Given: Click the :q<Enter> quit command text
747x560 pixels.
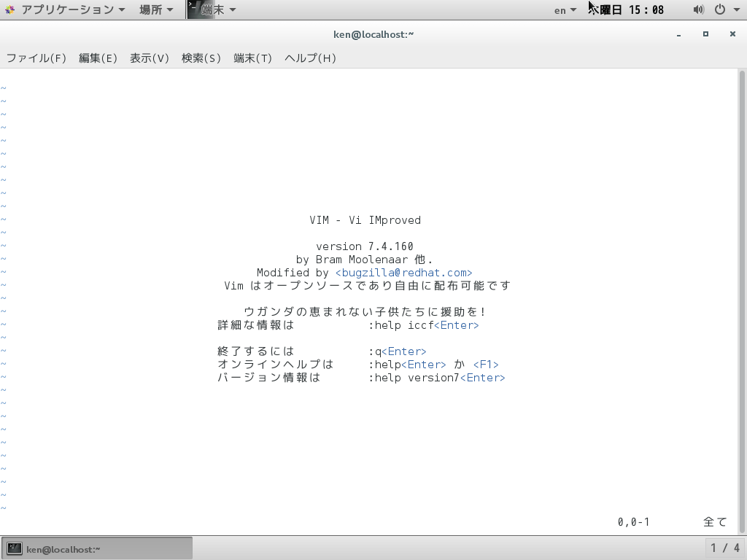Looking at the screenshot, I should pos(398,351).
